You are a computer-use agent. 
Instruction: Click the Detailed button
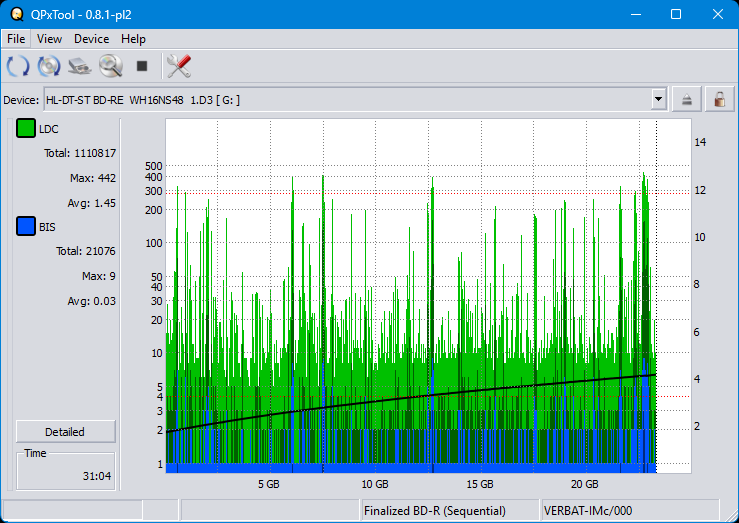pos(65,432)
